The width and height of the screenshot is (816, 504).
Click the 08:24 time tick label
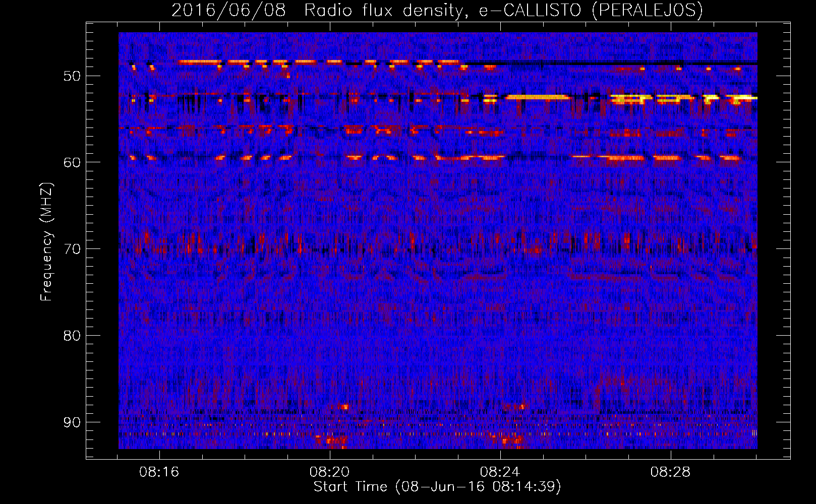click(x=500, y=472)
